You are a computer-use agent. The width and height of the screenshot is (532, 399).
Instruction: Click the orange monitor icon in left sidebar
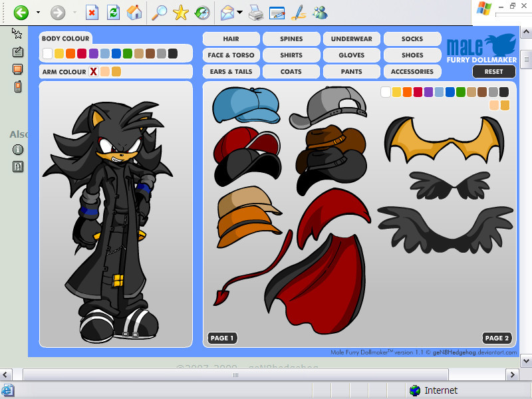(18, 69)
